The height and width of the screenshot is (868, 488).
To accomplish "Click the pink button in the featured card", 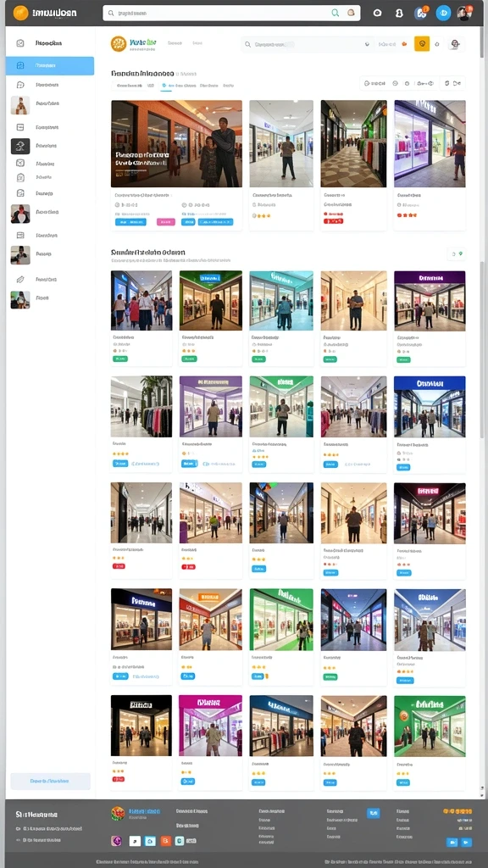I will pos(166,222).
